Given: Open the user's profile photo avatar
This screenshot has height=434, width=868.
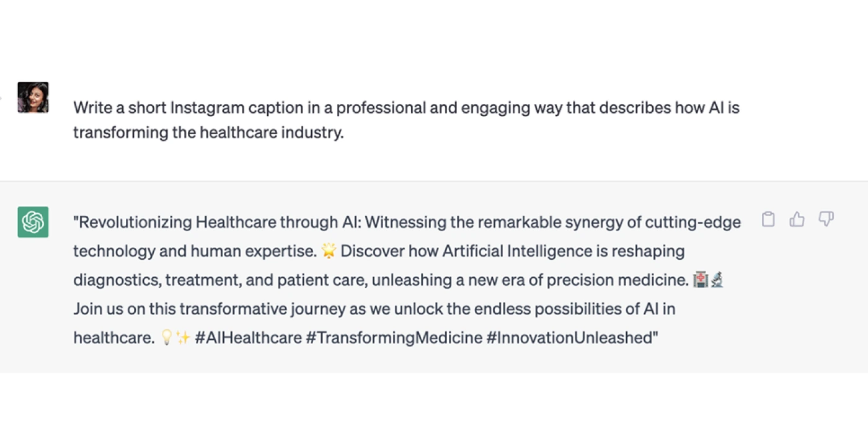Looking at the screenshot, I should pyautogui.click(x=33, y=97).
